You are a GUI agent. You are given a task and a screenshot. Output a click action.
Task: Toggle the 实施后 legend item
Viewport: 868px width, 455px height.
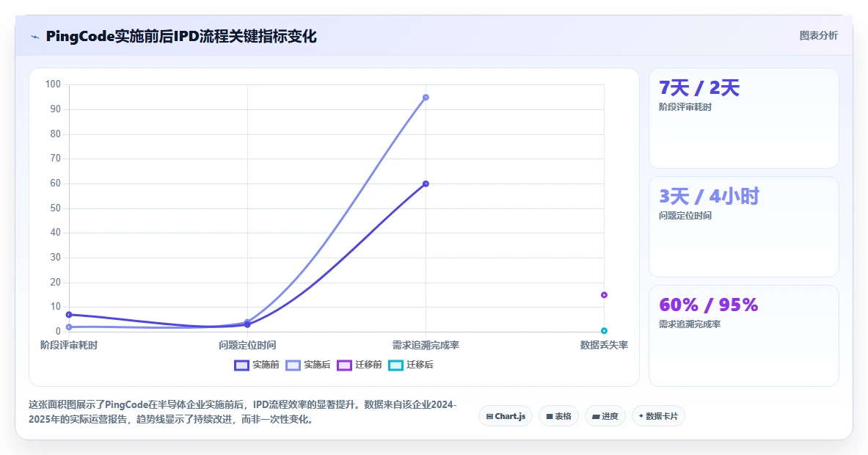308,365
